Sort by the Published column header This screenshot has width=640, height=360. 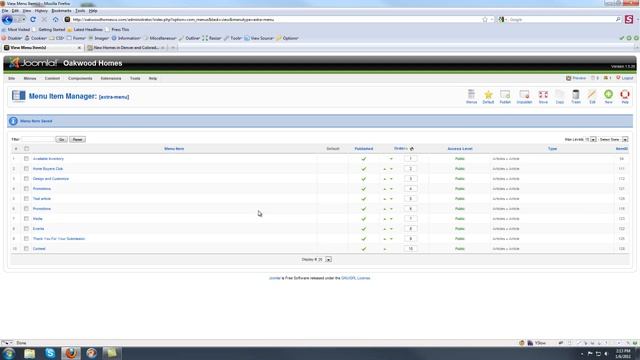pos(364,149)
